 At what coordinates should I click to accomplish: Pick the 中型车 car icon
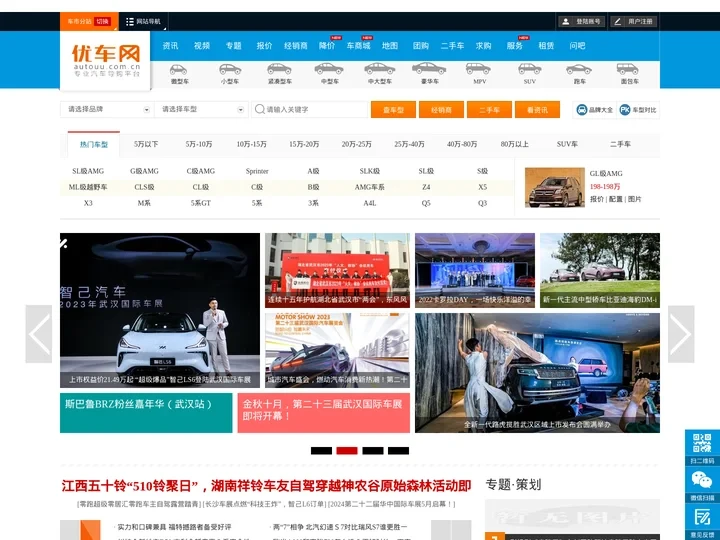329,69
